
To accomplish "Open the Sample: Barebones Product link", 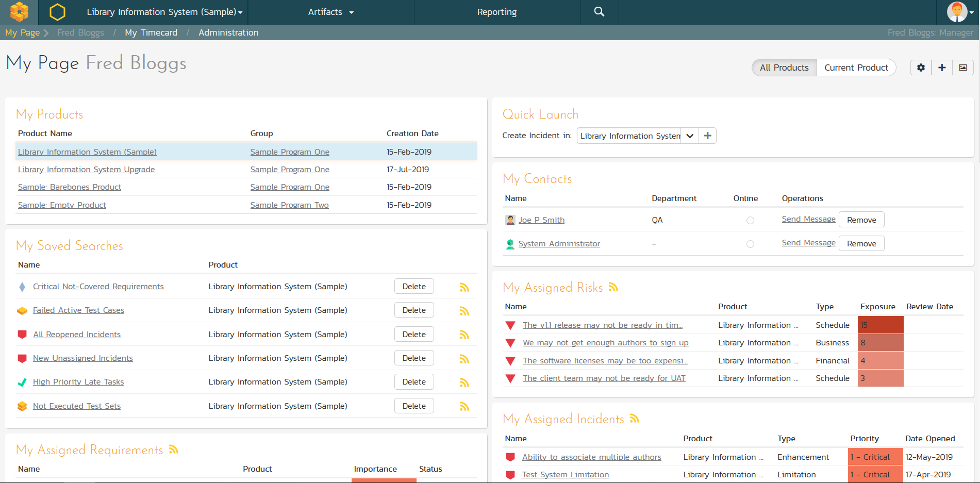I will (x=70, y=187).
